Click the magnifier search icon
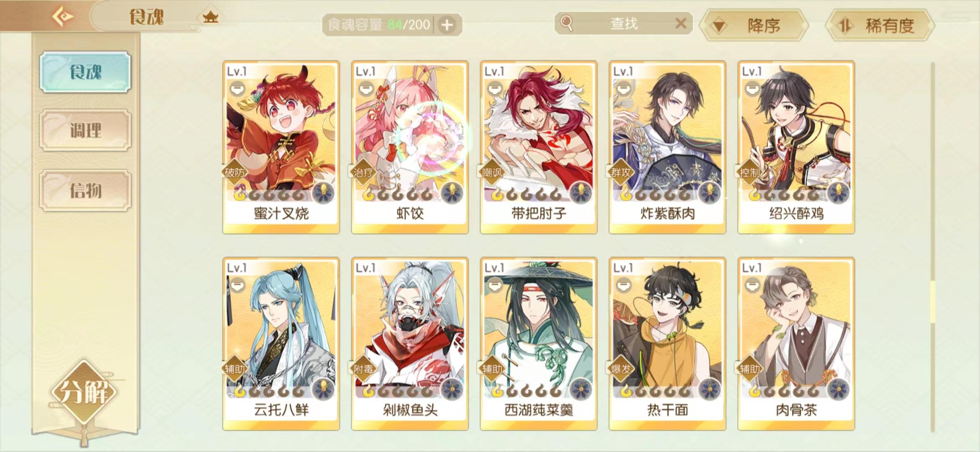The height and width of the screenshot is (452, 980). [567, 23]
